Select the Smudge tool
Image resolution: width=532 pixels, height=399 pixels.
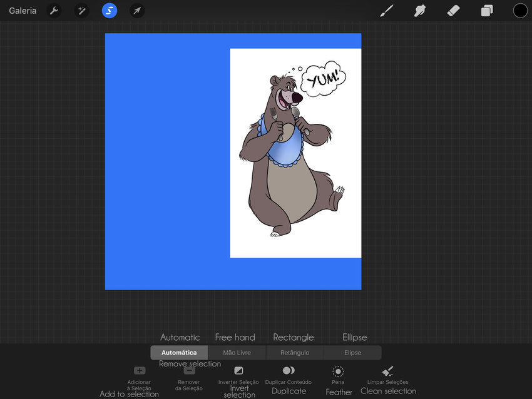[420, 11]
